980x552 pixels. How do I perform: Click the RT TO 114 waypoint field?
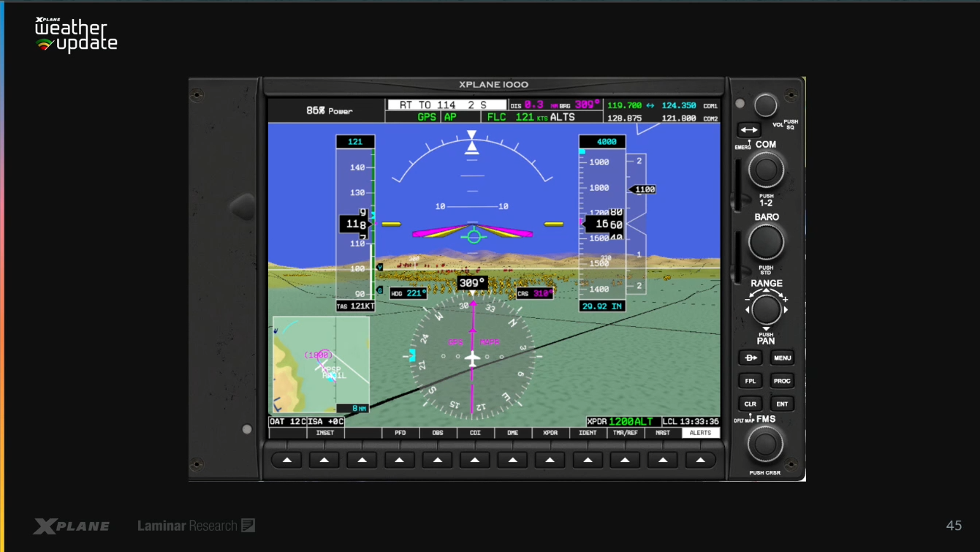click(447, 105)
